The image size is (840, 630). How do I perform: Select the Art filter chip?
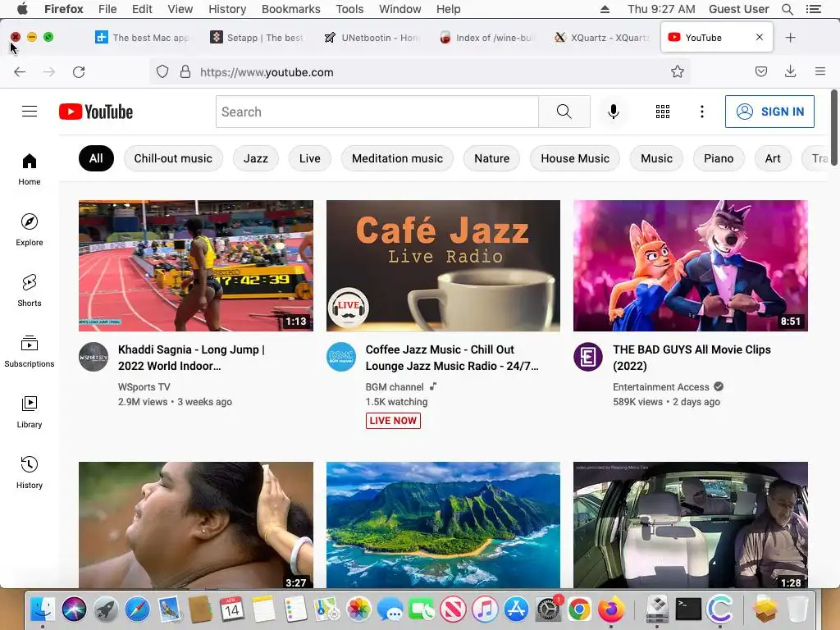[x=773, y=158]
